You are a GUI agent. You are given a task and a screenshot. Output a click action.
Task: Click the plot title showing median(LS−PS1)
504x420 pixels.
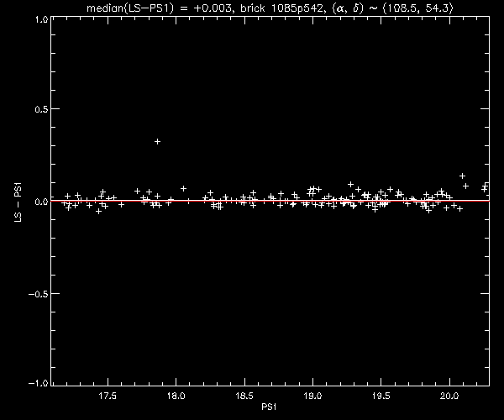click(270, 8)
